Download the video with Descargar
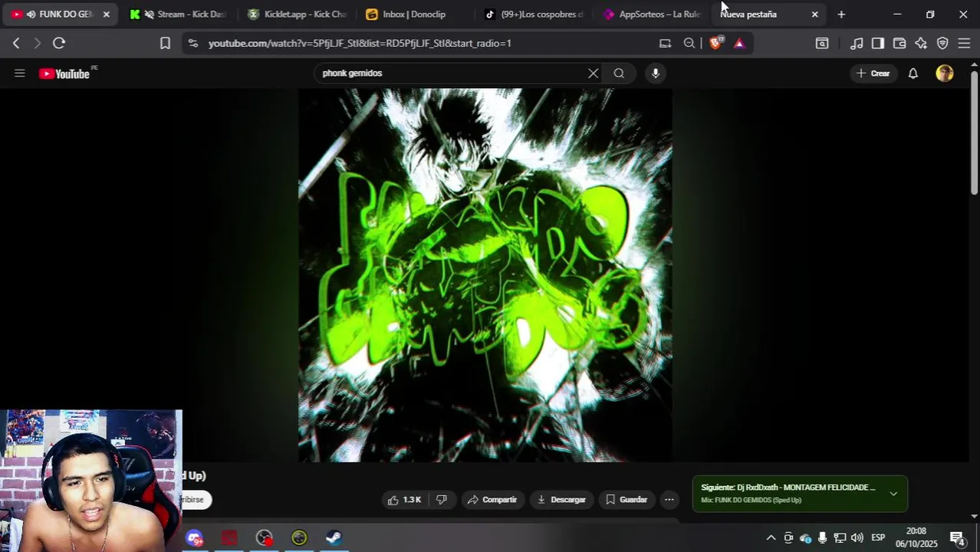The height and width of the screenshot is (552, 980). [561, 500]
